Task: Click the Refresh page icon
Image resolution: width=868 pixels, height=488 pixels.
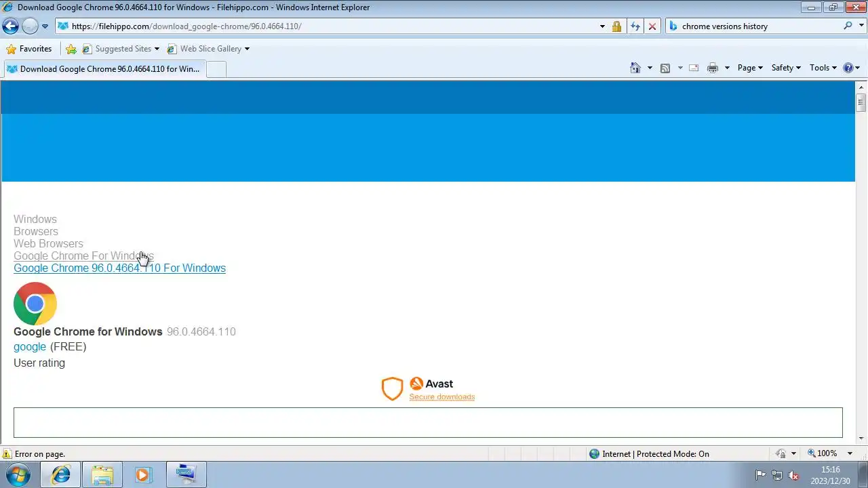Action: pos(635,26)
